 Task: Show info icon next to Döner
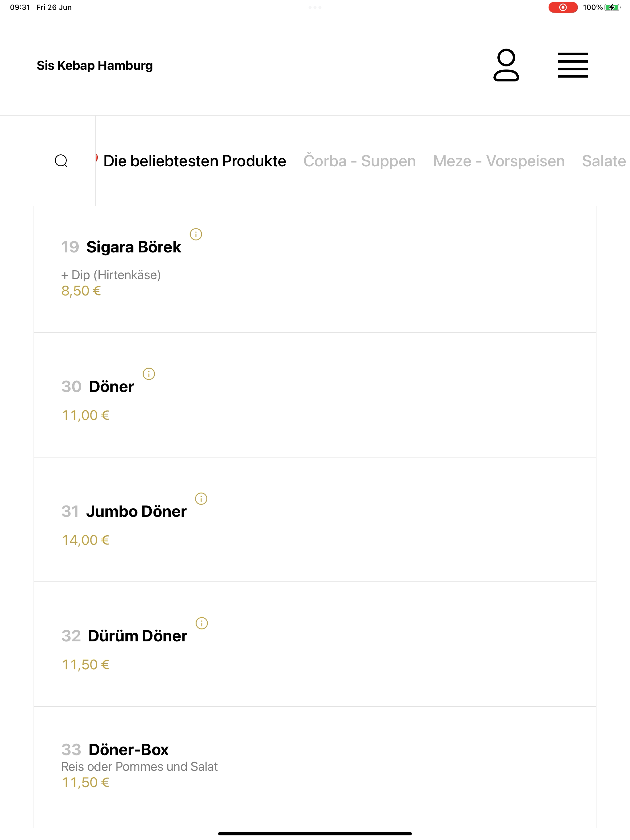coord(149,374)
